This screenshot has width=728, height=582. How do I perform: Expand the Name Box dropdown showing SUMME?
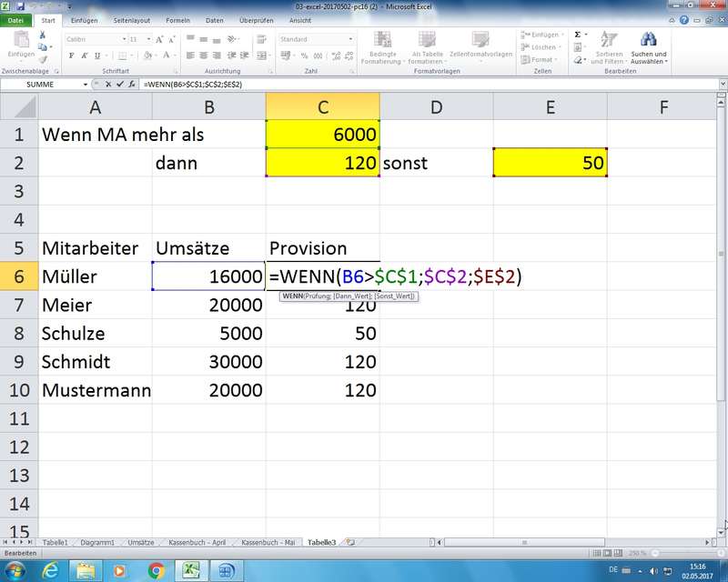[85, 84]
